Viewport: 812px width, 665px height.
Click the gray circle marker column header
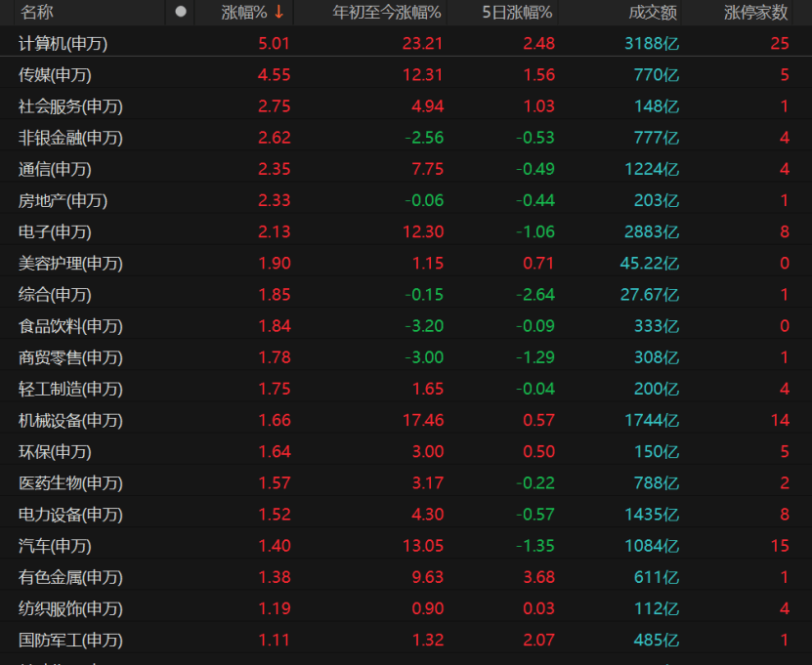coord(180,12)
